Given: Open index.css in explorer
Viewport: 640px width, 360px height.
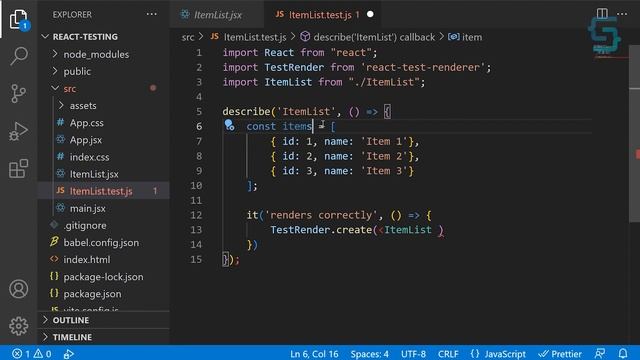Looking at the screenshot, I should point(89,157).
